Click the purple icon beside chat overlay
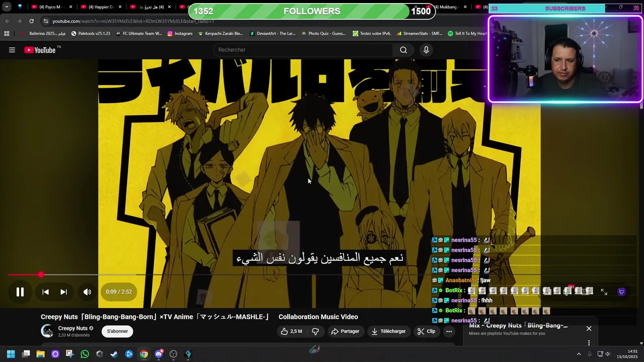The width and height of the screenshot is (644, 362). pyautogui.click(x=621, y=292)
